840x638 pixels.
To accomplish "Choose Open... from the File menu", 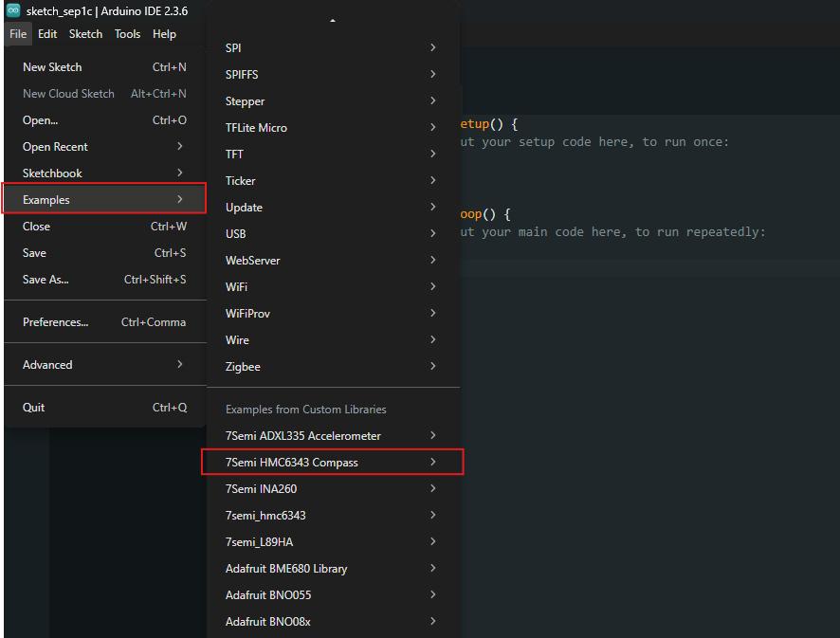I will click(x=104, y=120).
